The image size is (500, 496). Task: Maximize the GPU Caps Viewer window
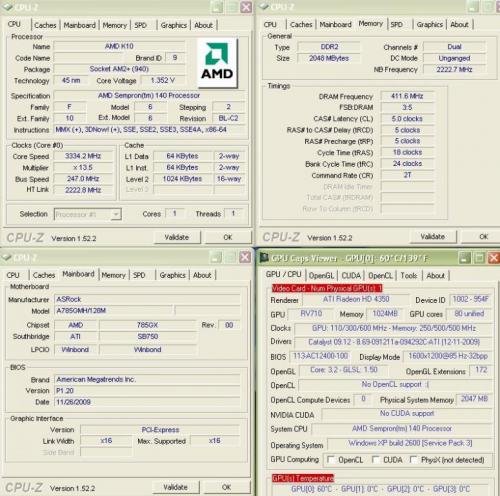pos(479,258)
